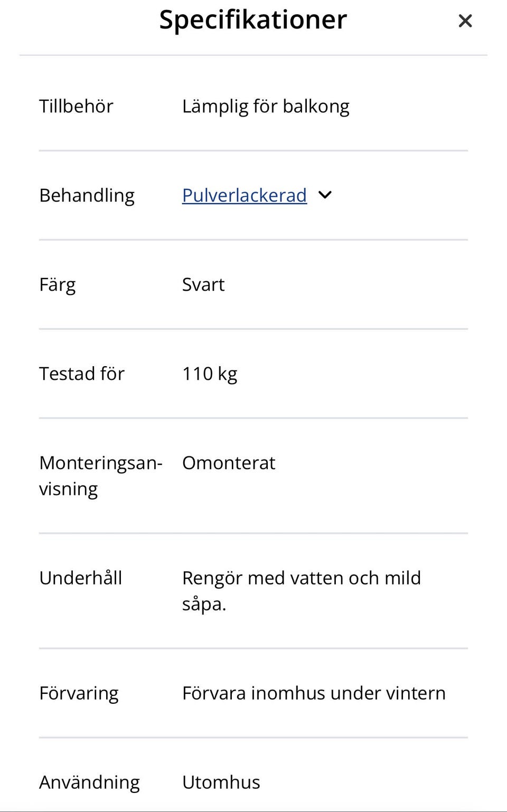Close the Specifikationer panel
507x812 pixels.
(465, 21)
